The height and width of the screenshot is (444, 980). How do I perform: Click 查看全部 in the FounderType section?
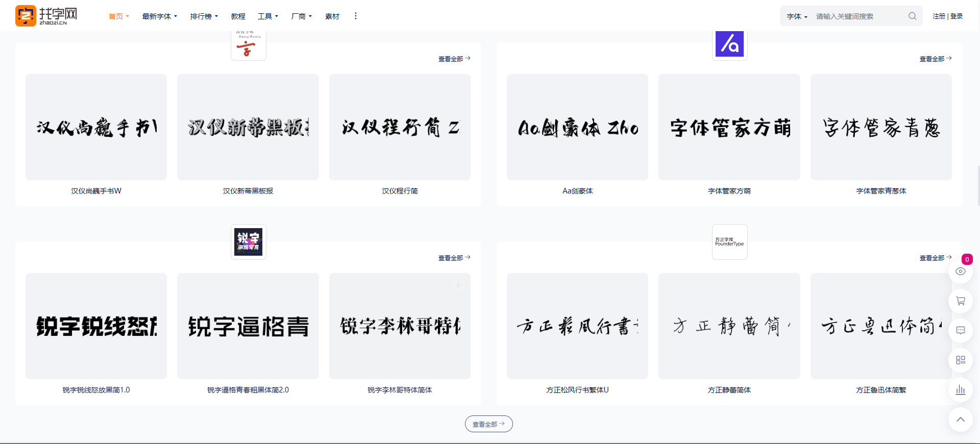(x=936, y=258)
